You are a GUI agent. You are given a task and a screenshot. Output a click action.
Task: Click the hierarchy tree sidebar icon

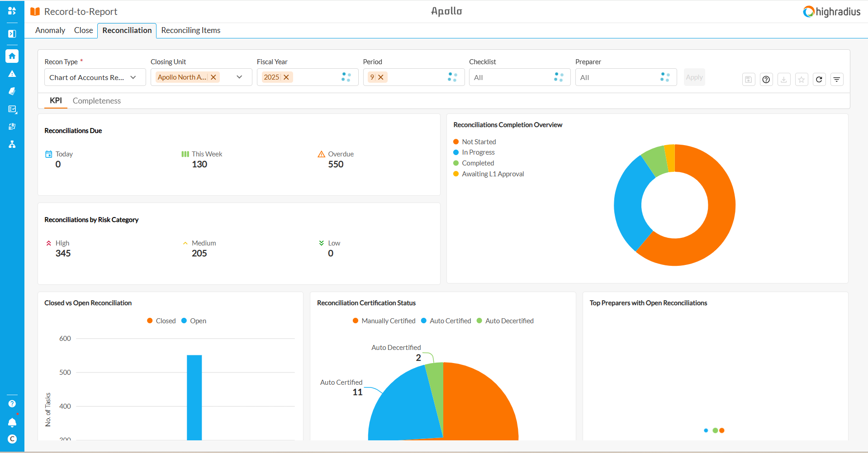coord(12,144)
